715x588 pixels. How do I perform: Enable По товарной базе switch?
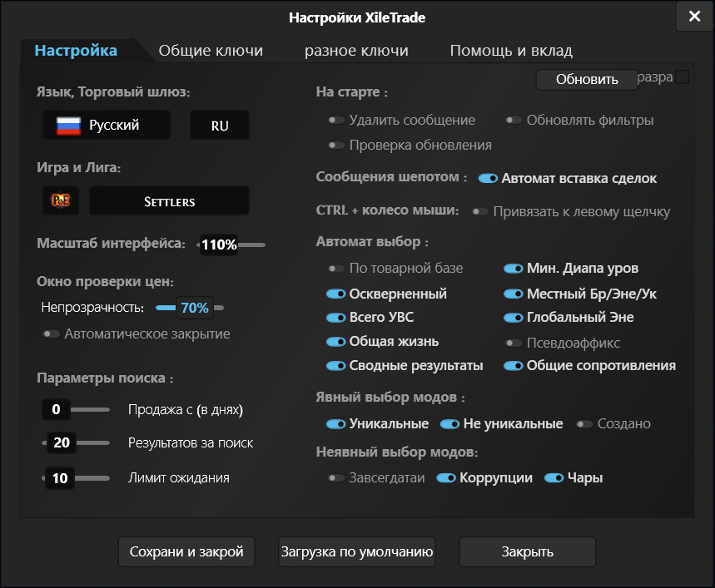pyautogui.click(x=336, y=269)
